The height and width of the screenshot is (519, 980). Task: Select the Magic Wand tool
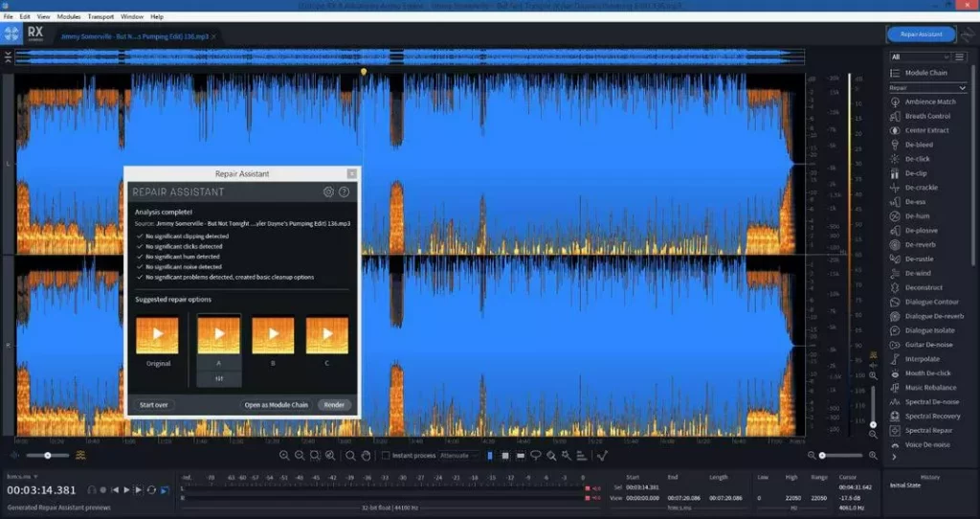567,456
